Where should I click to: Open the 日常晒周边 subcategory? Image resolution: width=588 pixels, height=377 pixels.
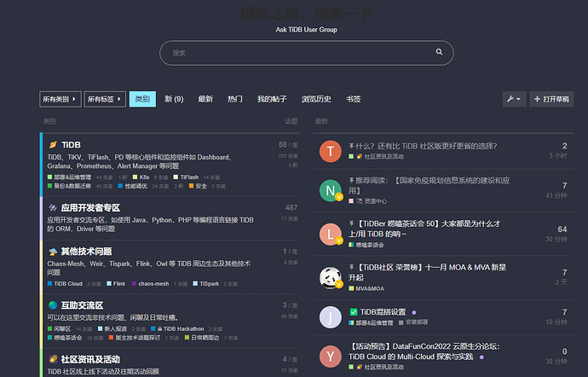pyautogui.click(x=202, y=338)
